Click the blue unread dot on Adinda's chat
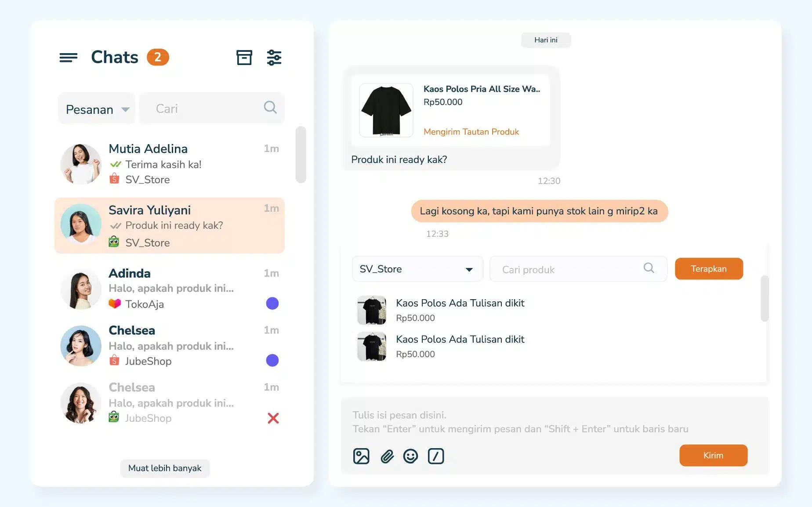Screen dimensions: 812x507 [272, 303]
